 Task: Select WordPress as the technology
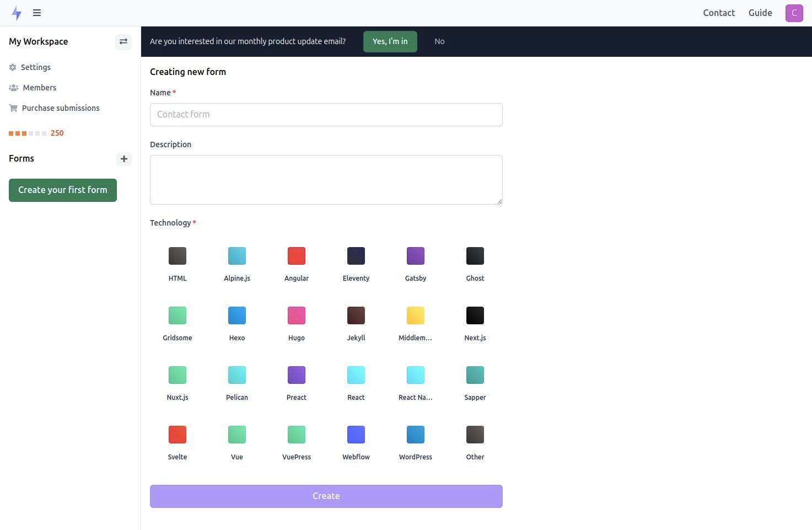(x=415, y=434)
